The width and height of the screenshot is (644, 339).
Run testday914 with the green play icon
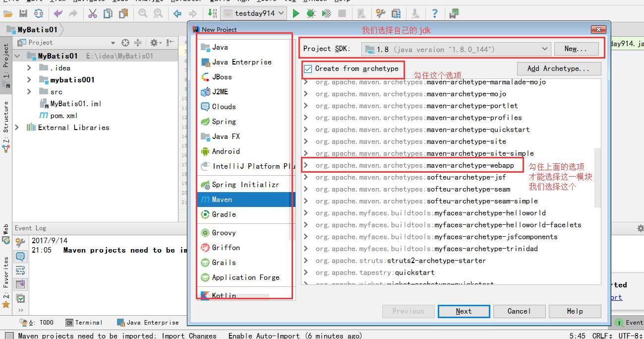296,13
